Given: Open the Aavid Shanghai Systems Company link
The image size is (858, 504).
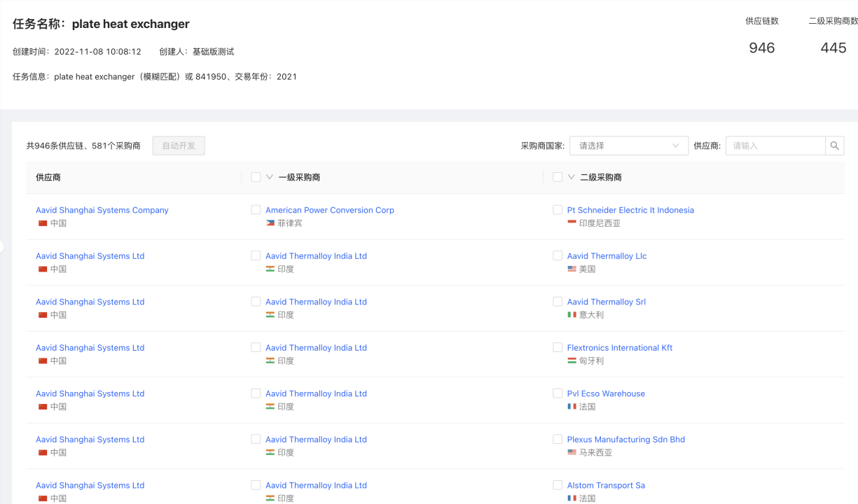Looking at the screenshot, I should pyautogui.click(x=102, y=210).
